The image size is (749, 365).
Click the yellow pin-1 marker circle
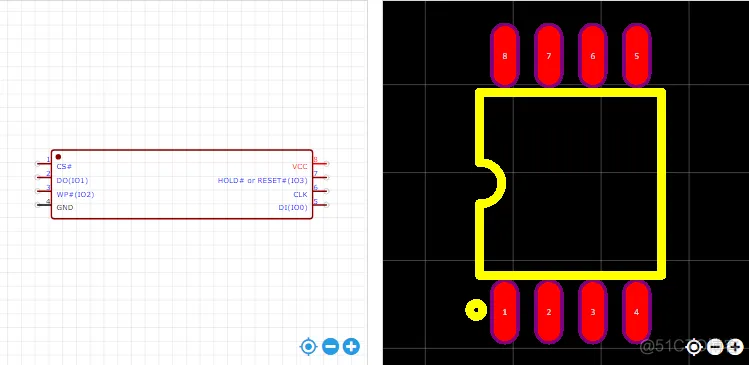click(x=476, y=310)
